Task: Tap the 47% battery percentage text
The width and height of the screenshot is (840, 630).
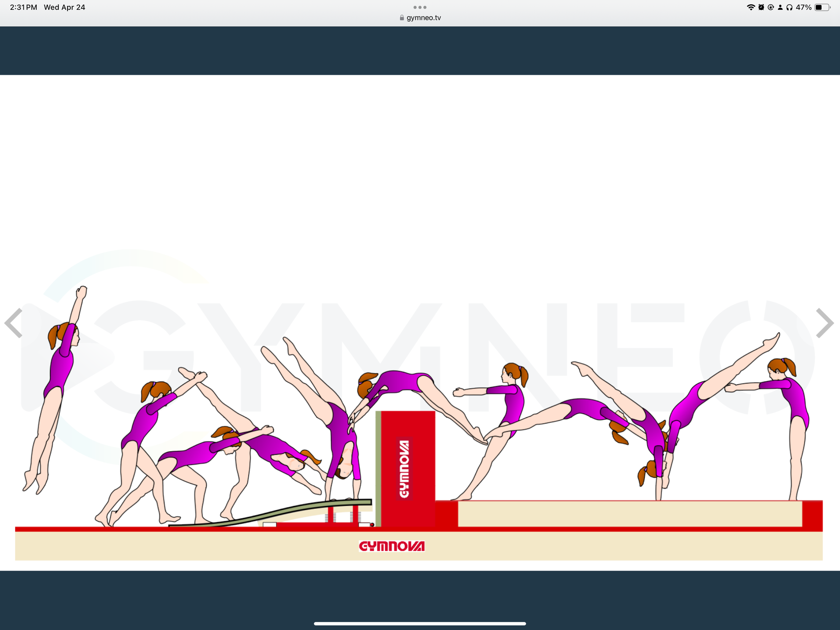Action: click(804, 7)
